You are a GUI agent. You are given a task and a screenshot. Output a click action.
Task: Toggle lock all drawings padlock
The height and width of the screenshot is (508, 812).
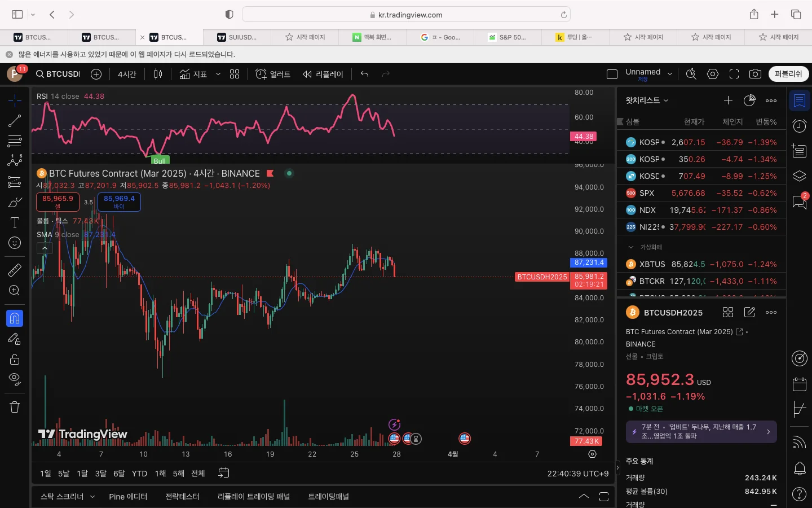(15, 359)
